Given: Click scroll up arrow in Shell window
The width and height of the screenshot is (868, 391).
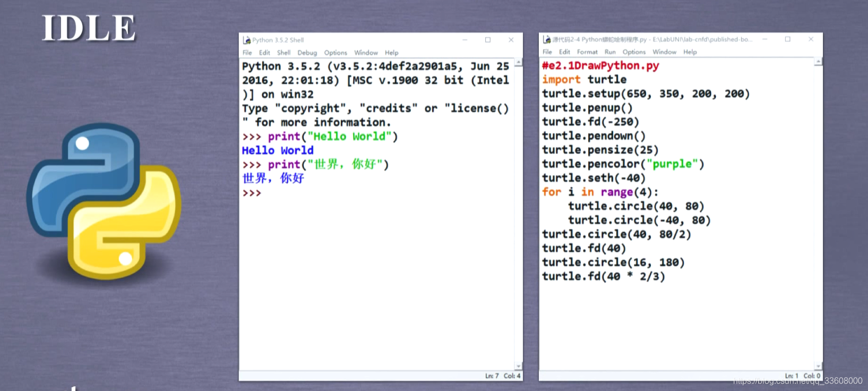Looking at the screenshot, I should (519, 63).
